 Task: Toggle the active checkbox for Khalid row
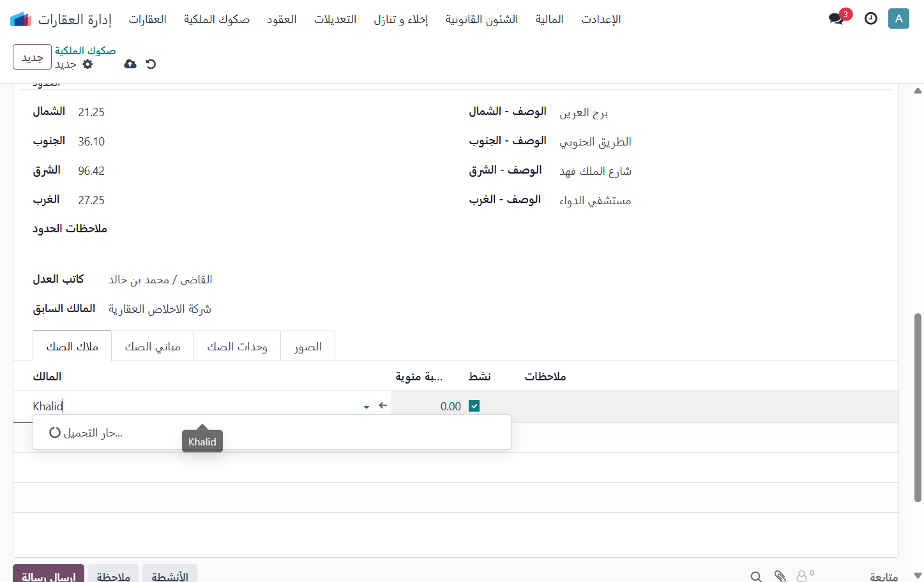[474, 406]
